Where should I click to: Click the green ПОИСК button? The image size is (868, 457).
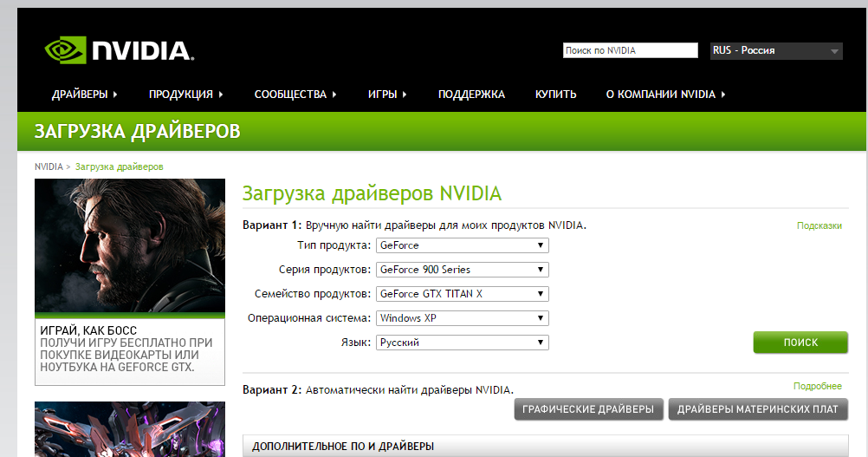pos(800,343)
